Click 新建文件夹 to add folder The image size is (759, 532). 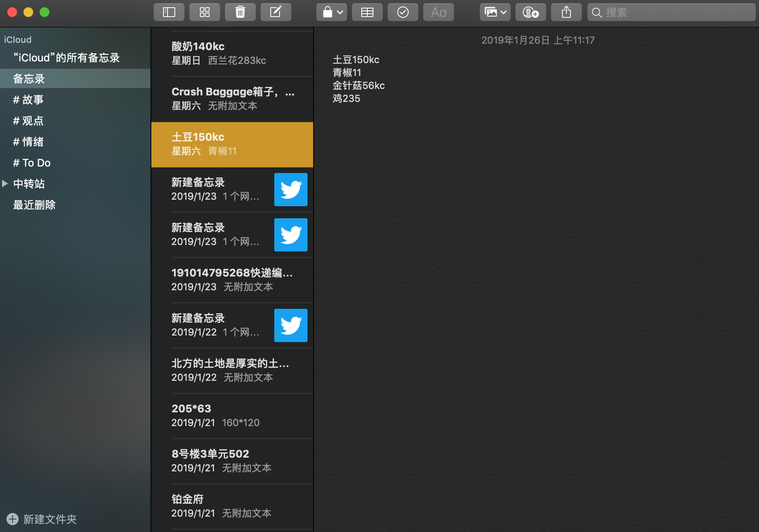[x=42, y=519]
